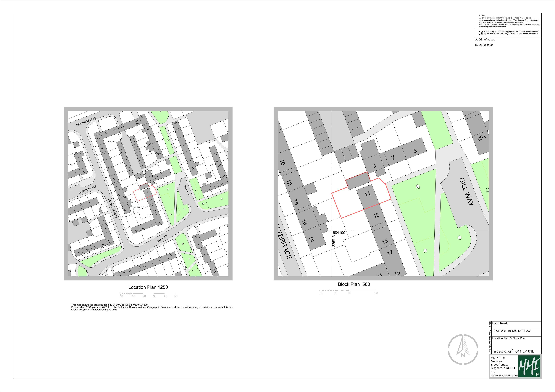This screenshot has height=392, width=555.
Task: Click 'Kinghorn, KY3 9TH' address line
Action: pos(503,368)
